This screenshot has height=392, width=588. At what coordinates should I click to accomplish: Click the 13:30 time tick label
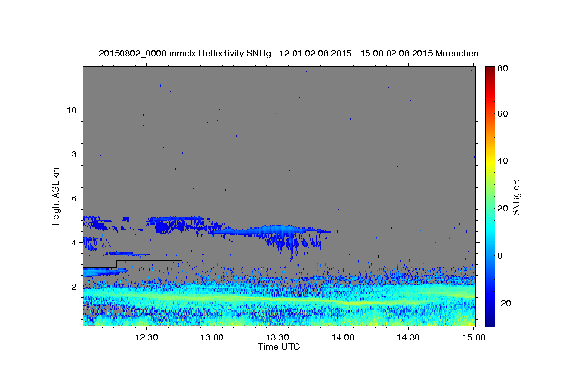click(x=277, y=337)
